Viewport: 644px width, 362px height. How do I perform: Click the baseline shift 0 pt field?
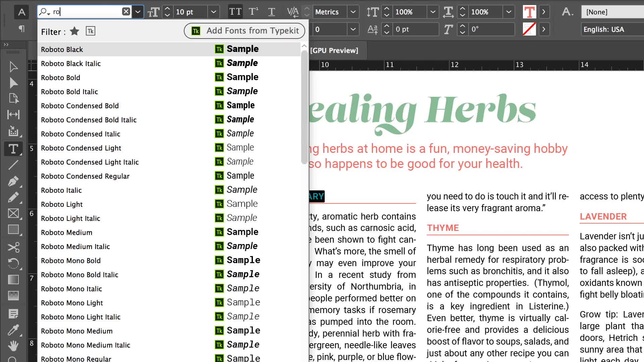tap(415, 29)
